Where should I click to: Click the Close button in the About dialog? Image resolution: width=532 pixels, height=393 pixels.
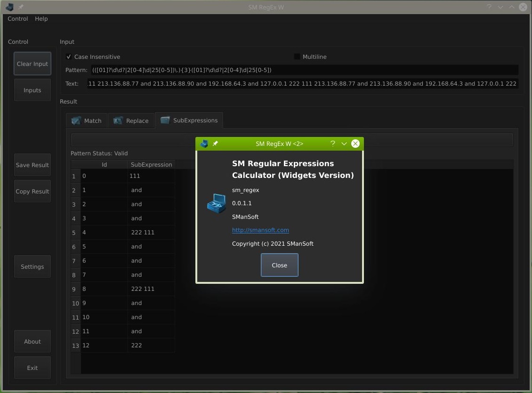pyautogui.click(x=280, y=265)
